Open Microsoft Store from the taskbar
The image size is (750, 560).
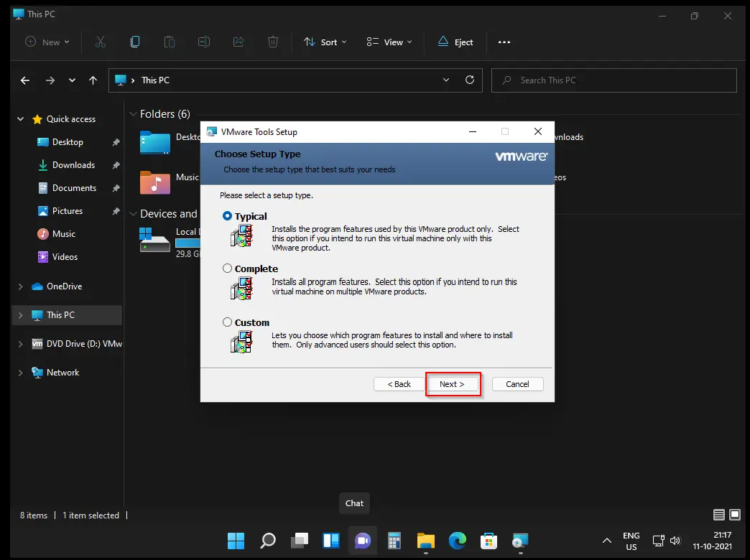pos(489,541)
